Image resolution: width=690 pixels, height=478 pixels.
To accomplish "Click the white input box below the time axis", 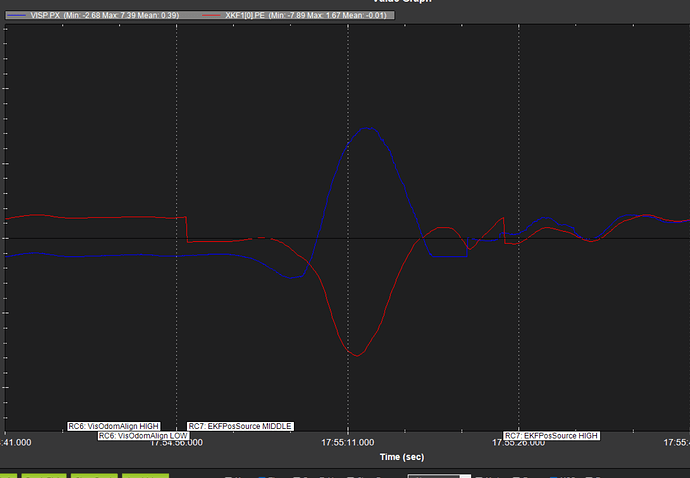I will coord(438,475).
